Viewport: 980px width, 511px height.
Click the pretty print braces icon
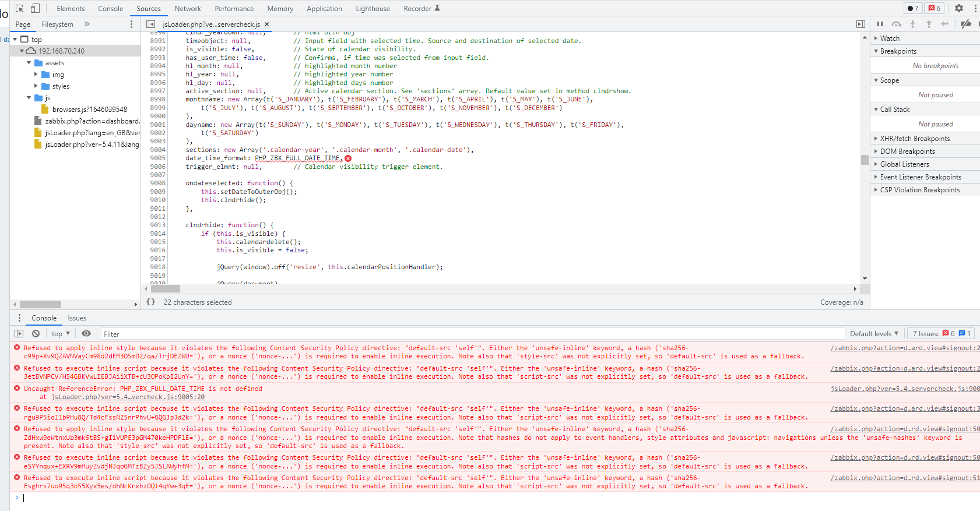151,302
